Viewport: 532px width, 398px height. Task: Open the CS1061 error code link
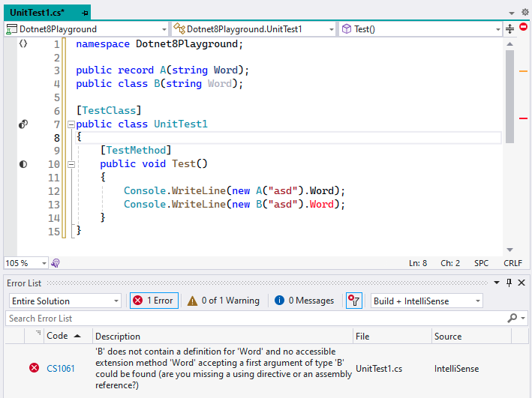60,369
